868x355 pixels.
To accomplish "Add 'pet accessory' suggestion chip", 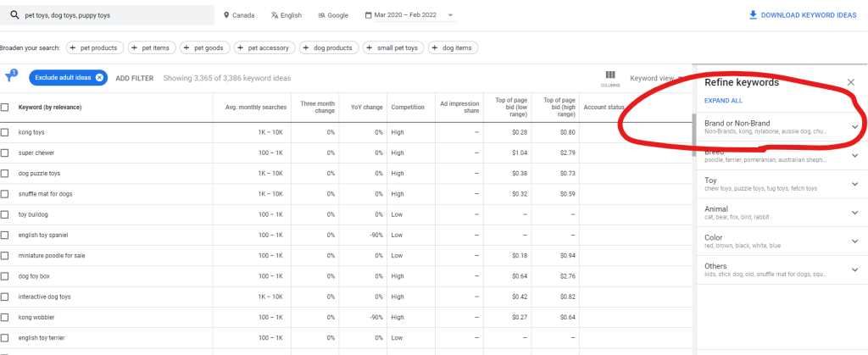I will (x=264, y=48).
